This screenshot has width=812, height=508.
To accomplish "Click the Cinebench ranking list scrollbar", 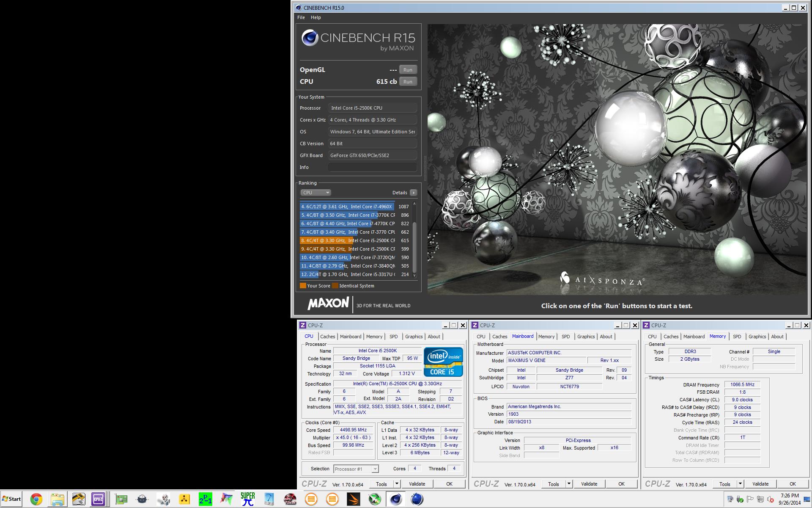I will 414,240.
